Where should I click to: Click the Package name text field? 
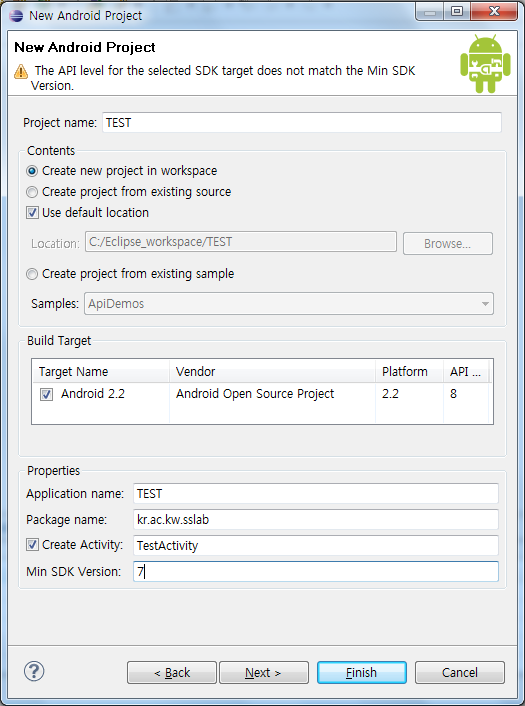(316, 520)
